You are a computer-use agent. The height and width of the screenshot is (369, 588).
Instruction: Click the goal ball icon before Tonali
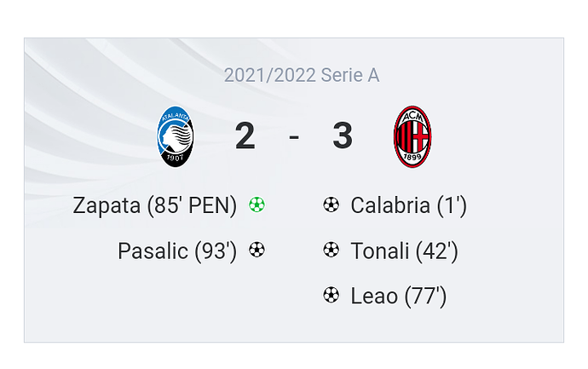pos(331,251)
